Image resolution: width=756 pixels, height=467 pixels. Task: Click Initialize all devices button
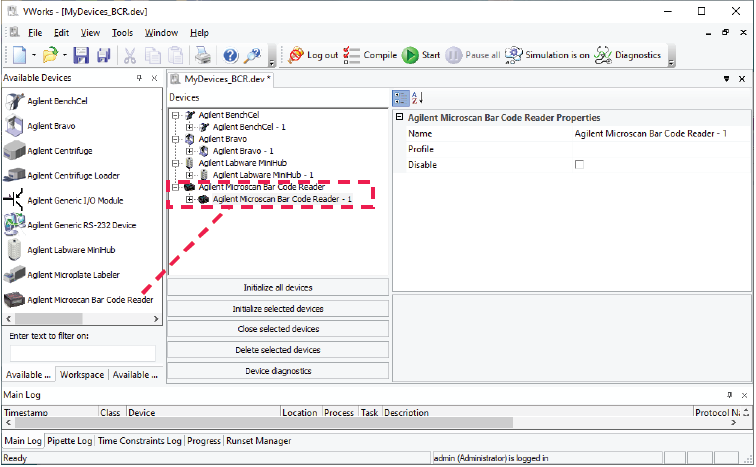pyautogui.click(x=278, y=288)
